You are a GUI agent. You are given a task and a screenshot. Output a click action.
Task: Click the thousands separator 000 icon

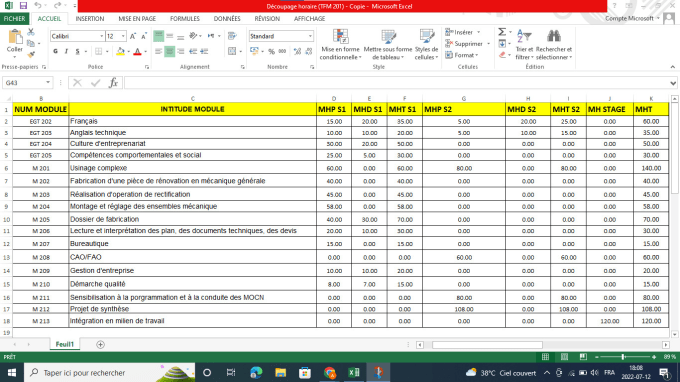tap(282, 52)
